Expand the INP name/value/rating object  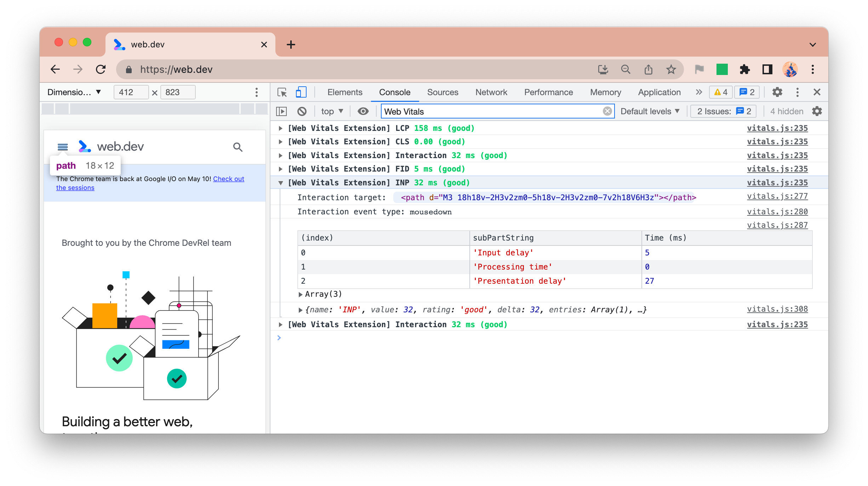(x=299, y=310)
